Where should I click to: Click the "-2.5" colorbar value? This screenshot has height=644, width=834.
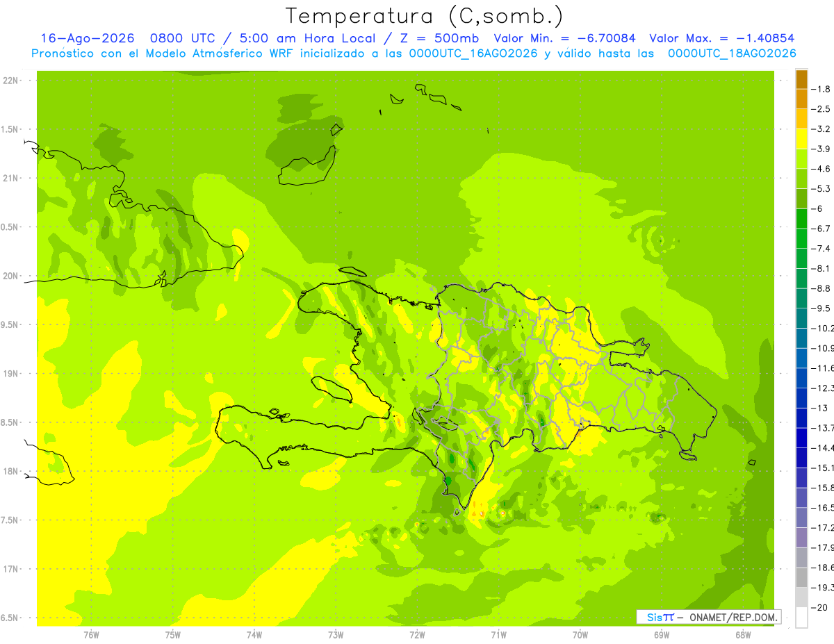point(821,109)
